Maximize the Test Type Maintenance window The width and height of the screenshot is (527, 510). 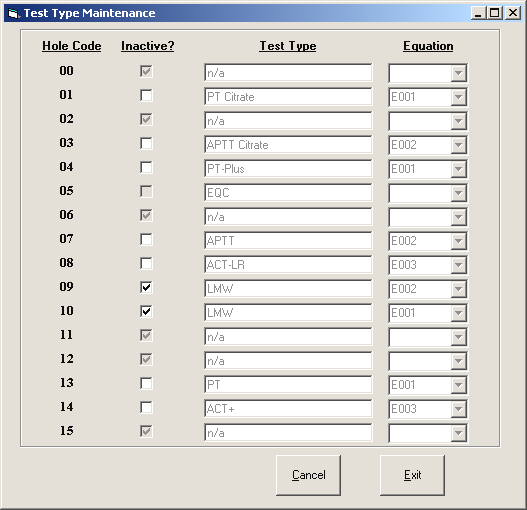[x=494, y=13]
